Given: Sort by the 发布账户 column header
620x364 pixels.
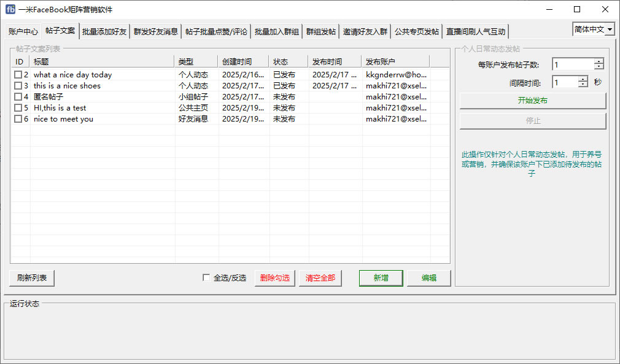Looking at the screenshot, I should coord(395,61).
